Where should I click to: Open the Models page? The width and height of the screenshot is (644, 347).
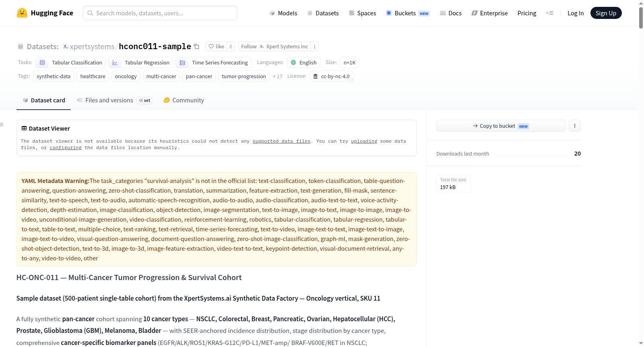pos(283,13)
